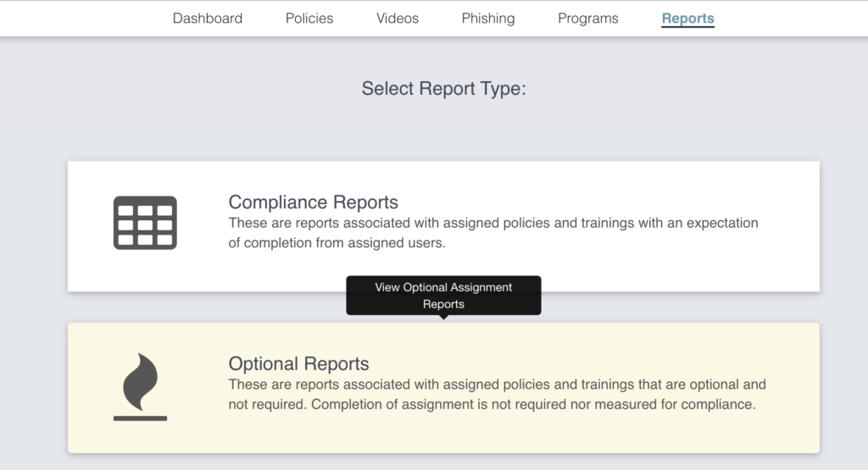Click empty space in top navigation bar
This screenshot has height=470, width=868.
click(792, 19)
